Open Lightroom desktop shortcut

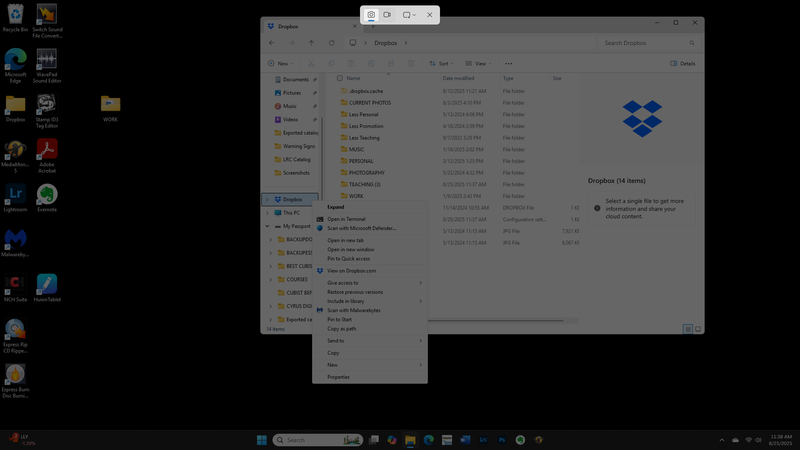15,196
